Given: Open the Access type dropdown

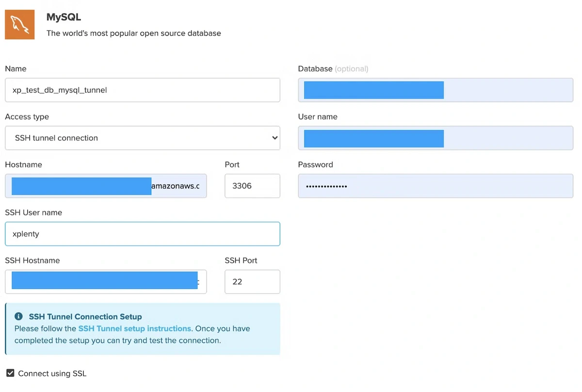Looking at the screenshot, I should [143, 138].
